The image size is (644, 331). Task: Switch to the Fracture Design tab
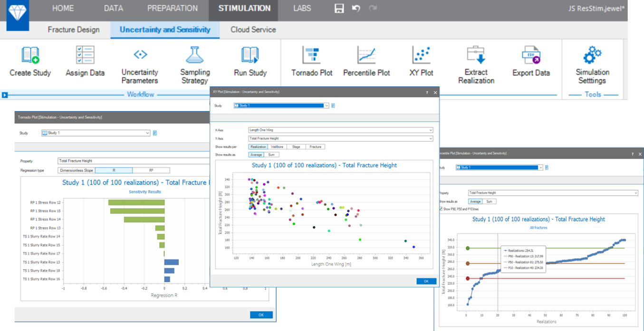74,29
